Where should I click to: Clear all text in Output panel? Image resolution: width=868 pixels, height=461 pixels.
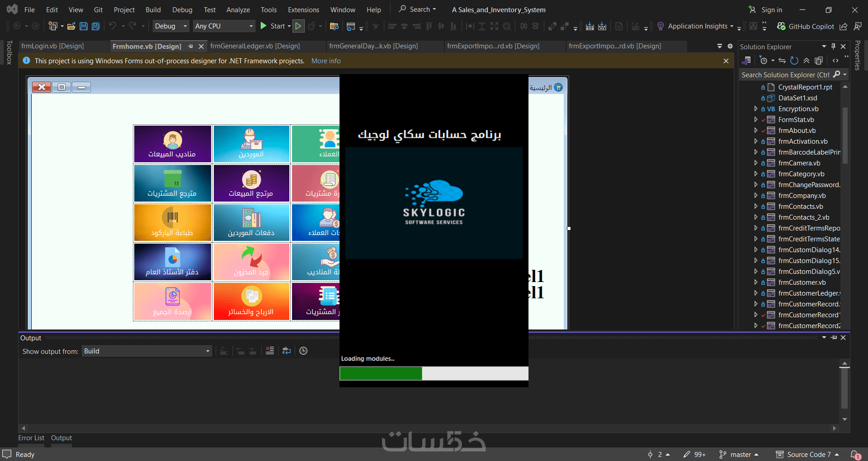click(270, 351)
